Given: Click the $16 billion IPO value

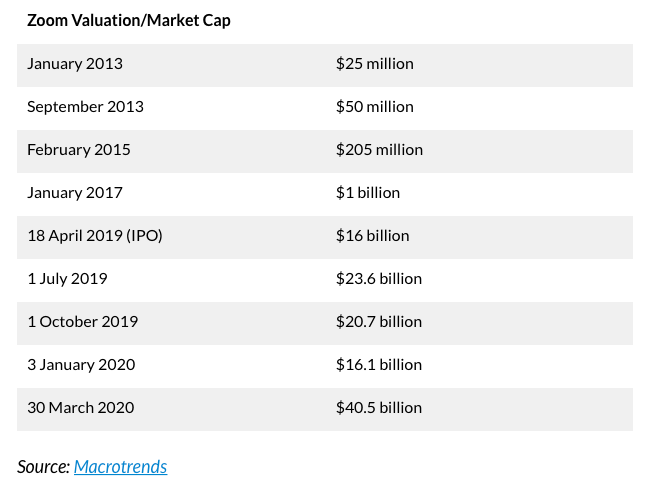Looking at the screenshot, I should click(372, 235).
